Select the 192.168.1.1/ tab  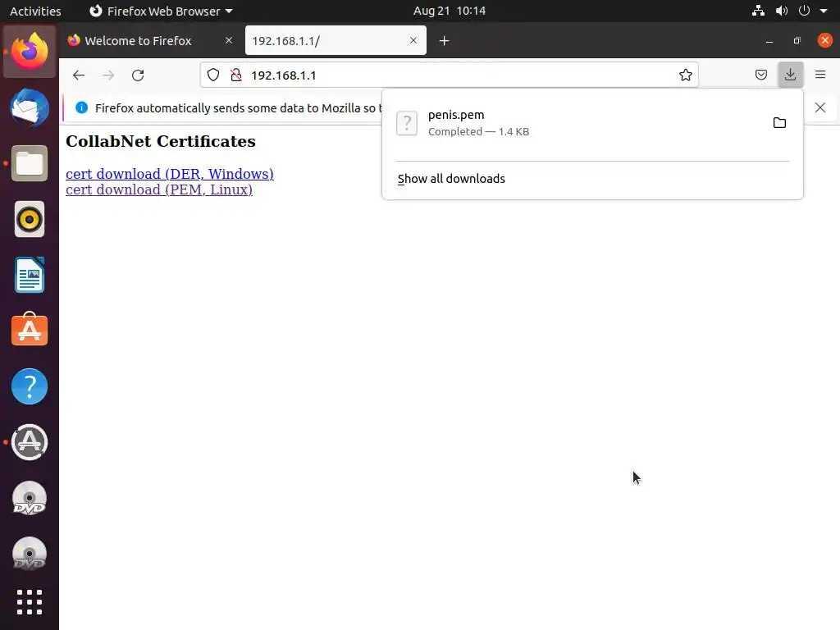pyautogui.click(x=336, y=41)
